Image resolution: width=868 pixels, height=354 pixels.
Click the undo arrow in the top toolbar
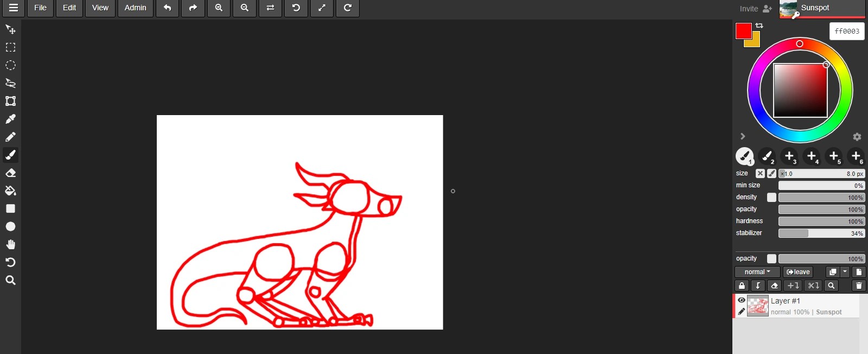167,8
